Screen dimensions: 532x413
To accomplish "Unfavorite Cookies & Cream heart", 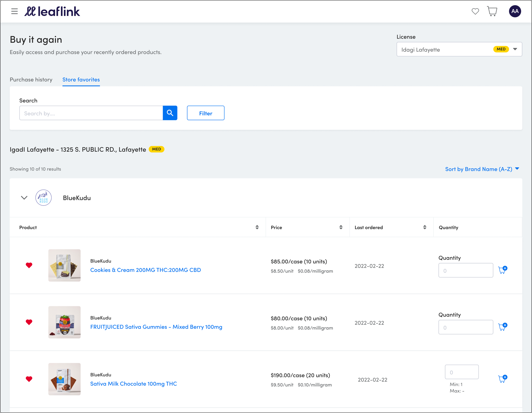I will tap(29, 265).
